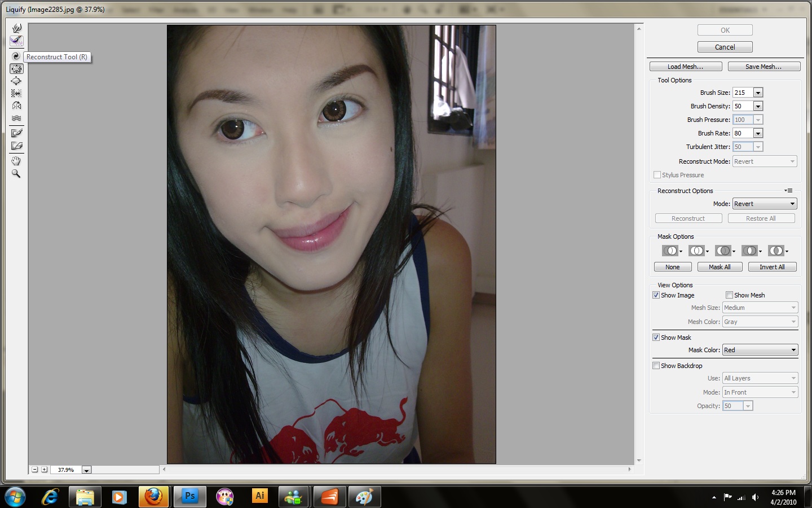Show hidden system tray icons arrow

[x=714, y=497]
